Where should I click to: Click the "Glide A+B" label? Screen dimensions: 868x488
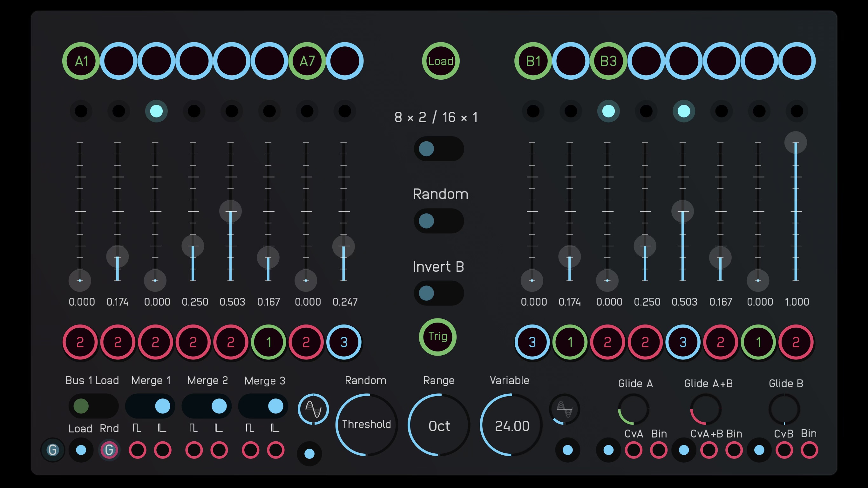pyautogui.click(x=708, y=384)
